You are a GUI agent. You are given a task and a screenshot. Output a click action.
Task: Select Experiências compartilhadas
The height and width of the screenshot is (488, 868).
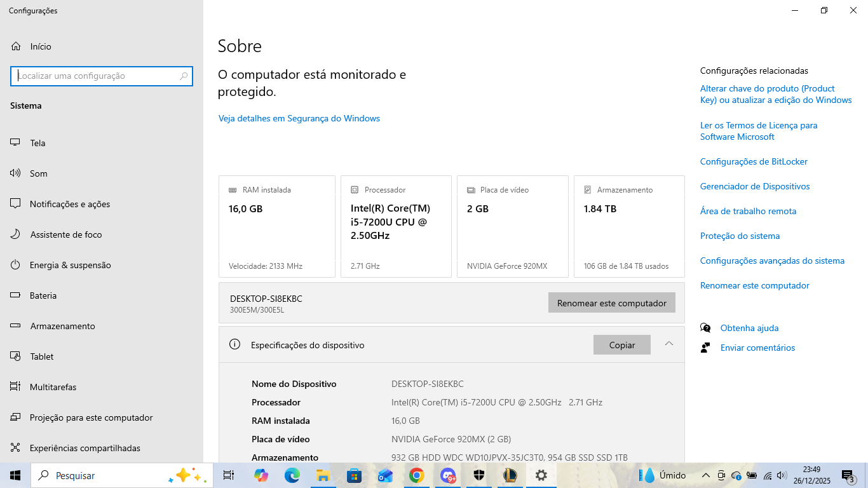point(102,448)
